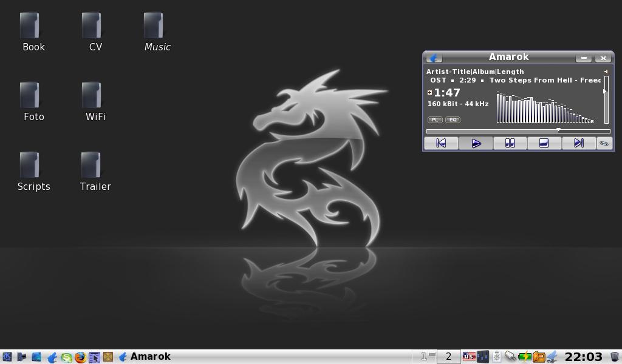Viewport: 622px width, 364px height.
Task: Click the blue square desktop icon in taskbar
Action: [36, 357]
